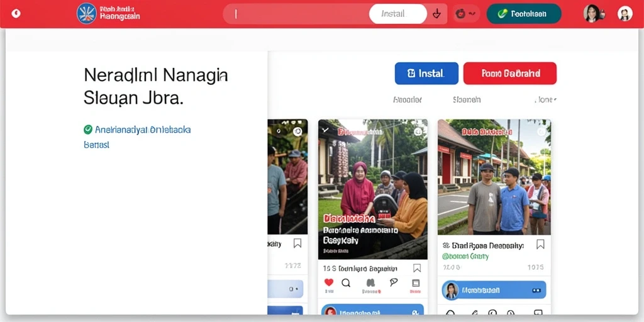Viewport: 644px width, 322px height.
Task: Click the square frame icon under middle post
Action: (415, 283)
